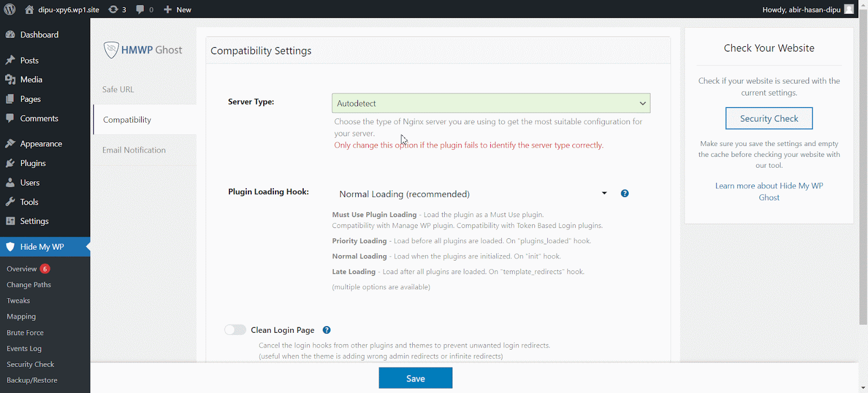The image size is (868, 393).
Task: Click the Settings sliders icon
Action: pos(10,221)
